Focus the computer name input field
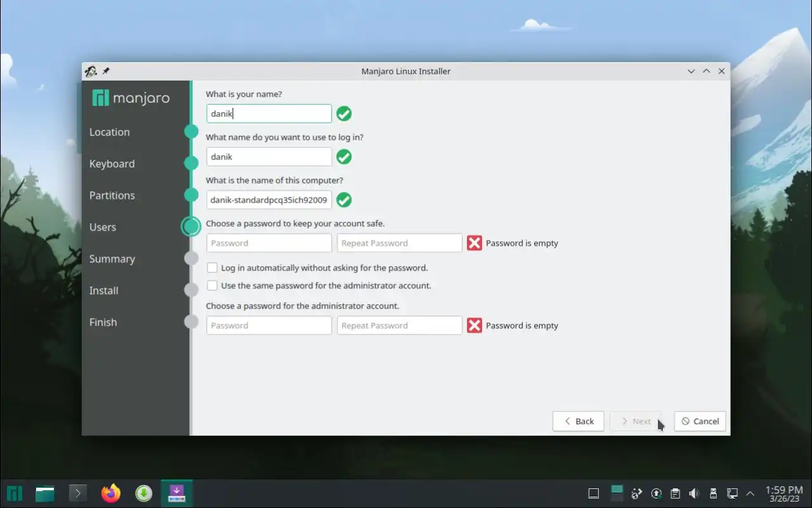 tap(269, 200)
